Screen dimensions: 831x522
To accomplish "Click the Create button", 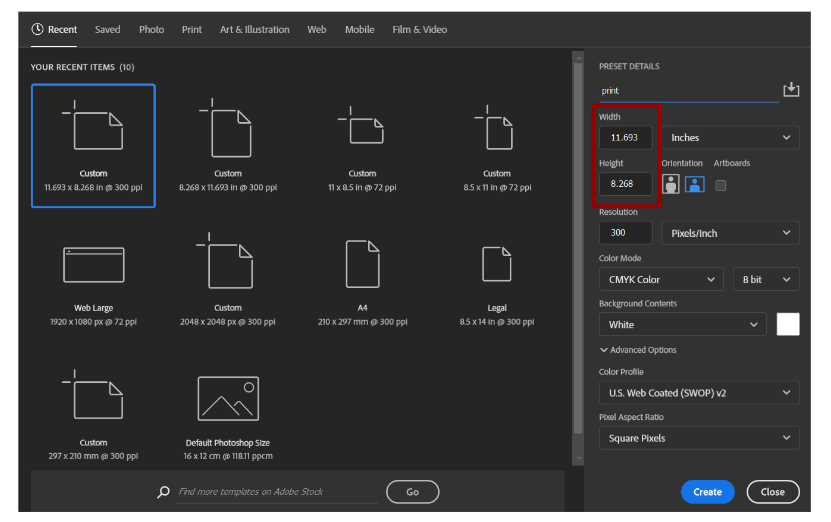I will [708, 492].
